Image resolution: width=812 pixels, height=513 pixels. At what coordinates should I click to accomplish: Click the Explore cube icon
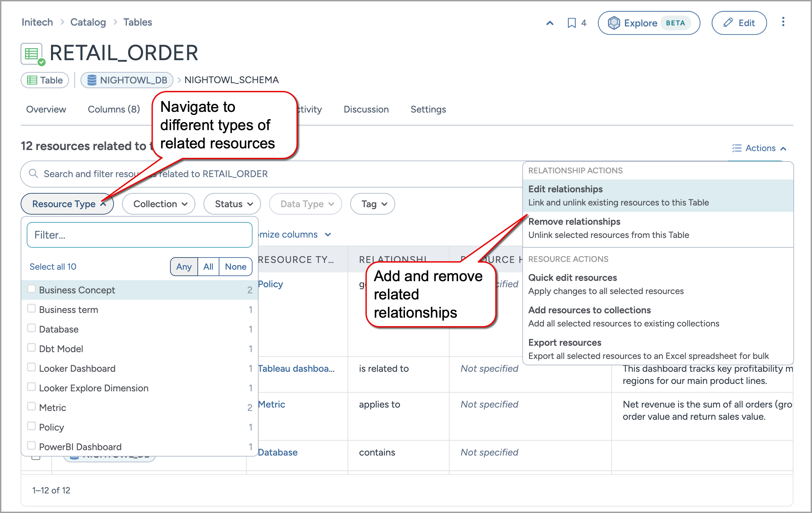pos(614,23)
